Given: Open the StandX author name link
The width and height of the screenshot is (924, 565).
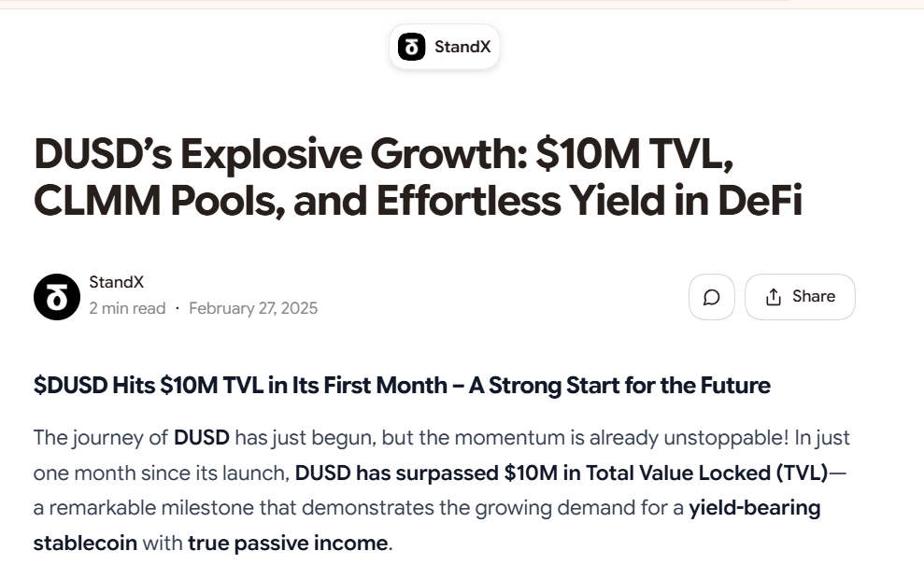Looking at the screenshot, I should tap(116, 282).
